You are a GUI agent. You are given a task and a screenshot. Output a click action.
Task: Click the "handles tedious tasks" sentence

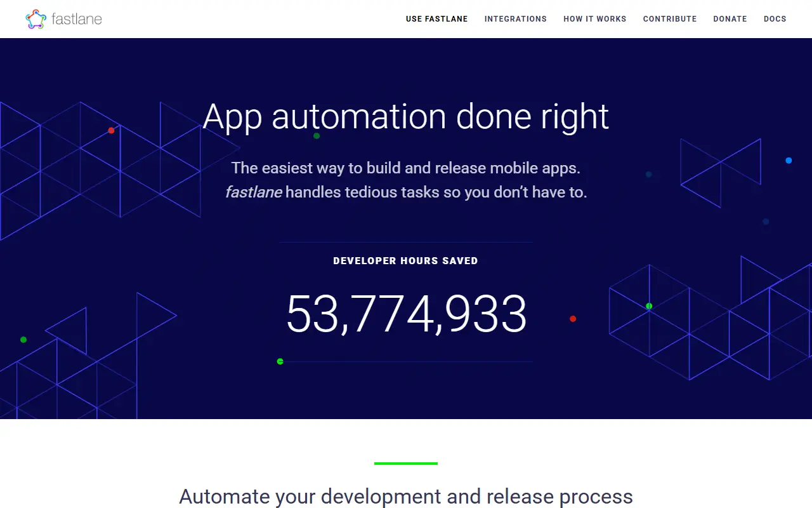[406, 192]
